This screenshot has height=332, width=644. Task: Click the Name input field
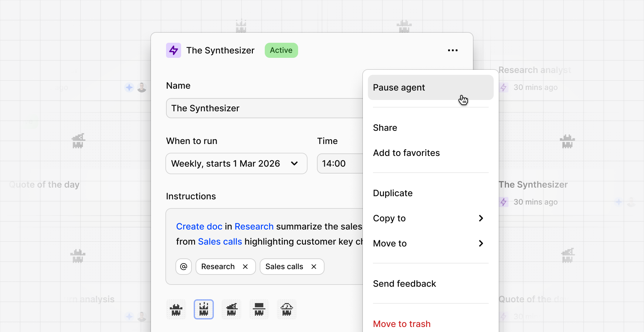click(264, 108)
